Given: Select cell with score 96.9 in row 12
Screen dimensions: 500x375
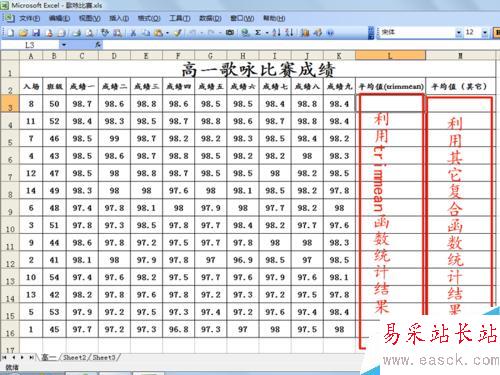Looking at the screenshot, I should pos(243,260).
